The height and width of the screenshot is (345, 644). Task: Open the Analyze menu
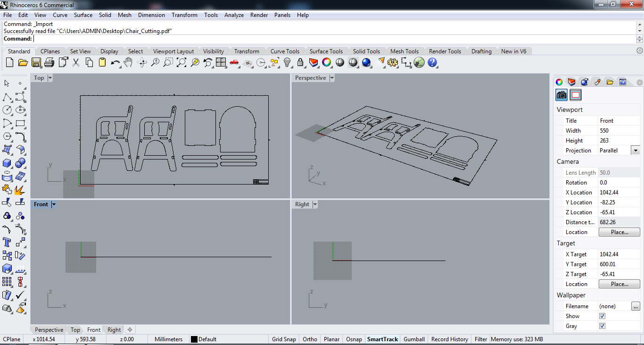coord(234,15)
